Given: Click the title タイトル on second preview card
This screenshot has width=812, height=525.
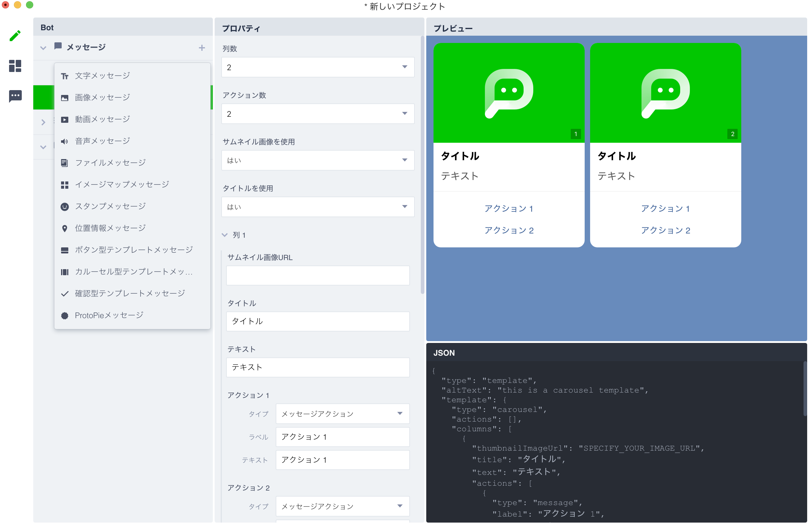Looking at the screenshot, I should pyautogui.click(x=616, y=156).
